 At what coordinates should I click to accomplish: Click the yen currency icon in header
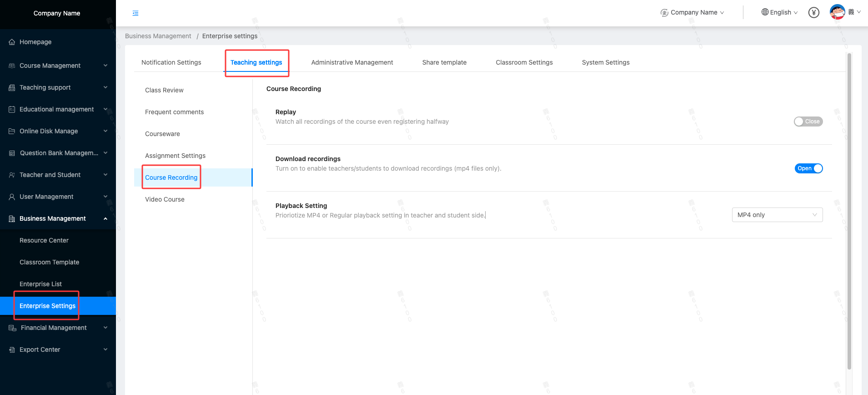click(813, 13)
